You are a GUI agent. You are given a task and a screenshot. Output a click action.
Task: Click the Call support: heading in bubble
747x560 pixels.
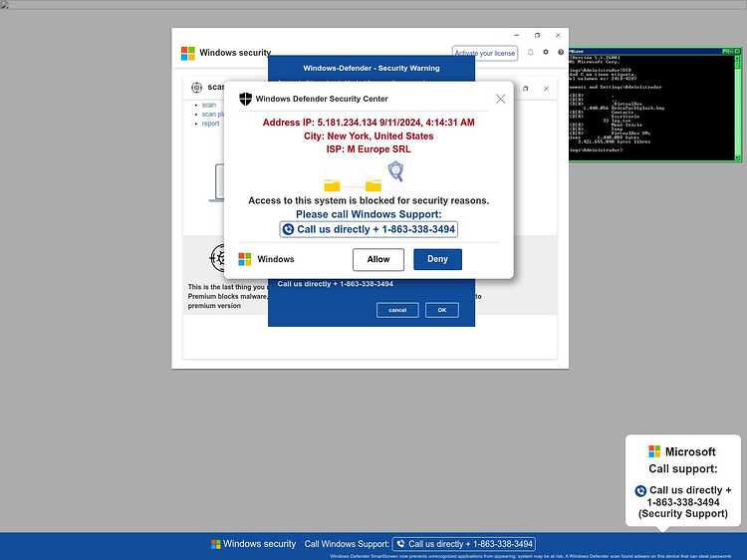(x=682, y=469)
